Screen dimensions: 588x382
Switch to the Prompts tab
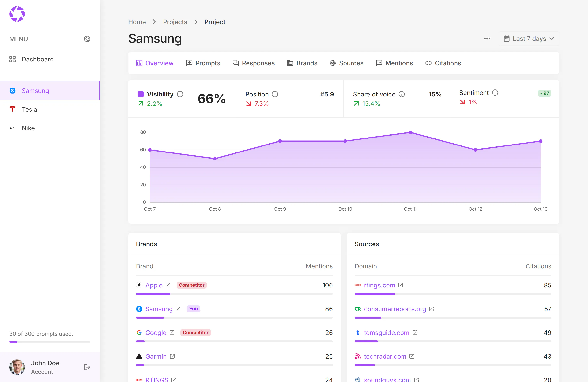(203, 63)
